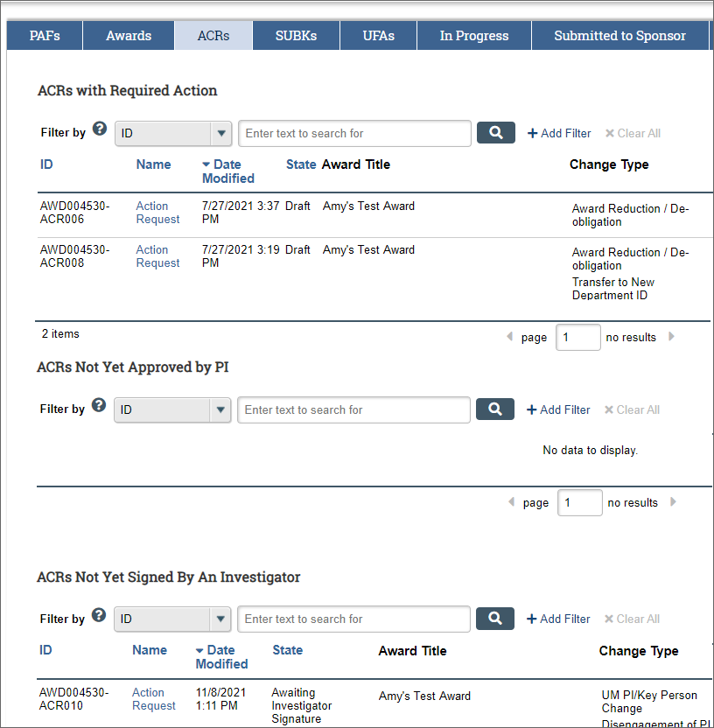Click Add Filter in ACRs with Required Action
The width and height of the screenshot is (714, 728).
pos(559,133)
